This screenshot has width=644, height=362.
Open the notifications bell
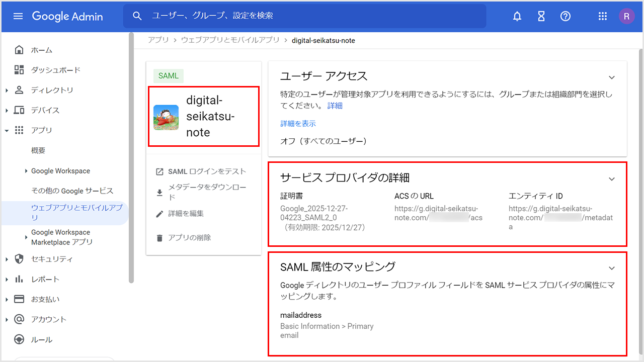click(x=517, y=16)
